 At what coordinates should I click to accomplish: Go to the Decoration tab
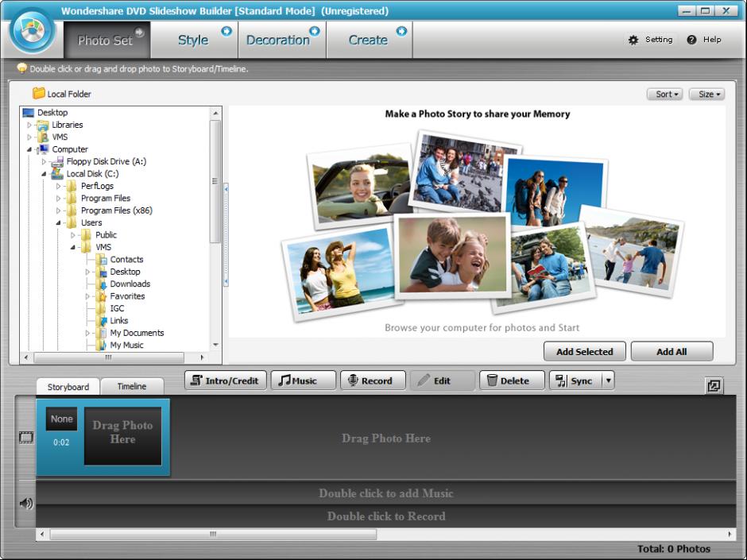point(278,40)
